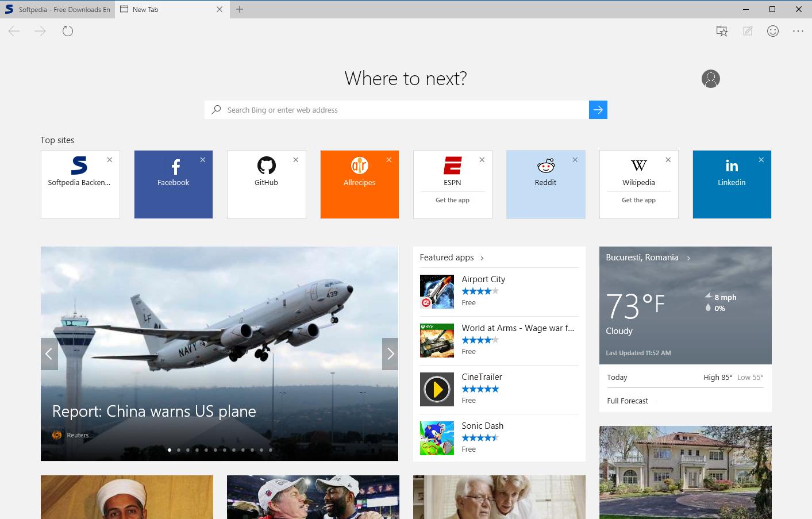Screen dimensions: 812x519
Task: Open the Web Notes/share star icon
Action: 722,30
